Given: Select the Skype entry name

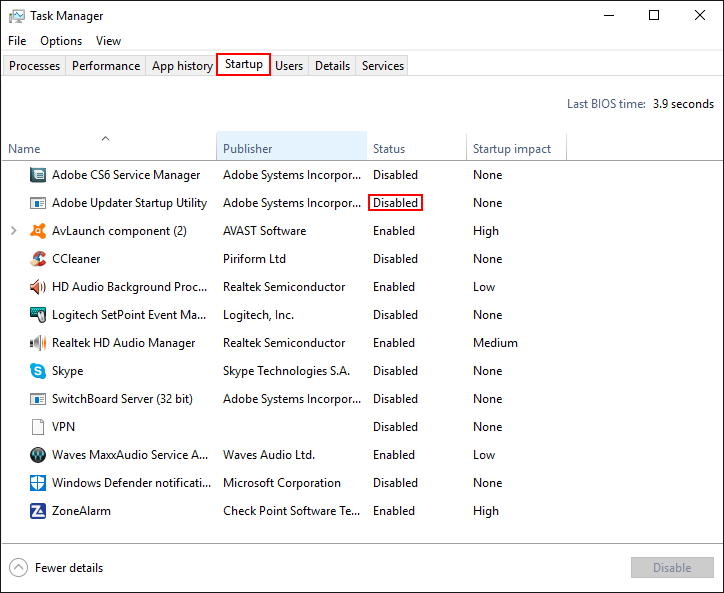Looking at the screenshot, I should point(67,371).
